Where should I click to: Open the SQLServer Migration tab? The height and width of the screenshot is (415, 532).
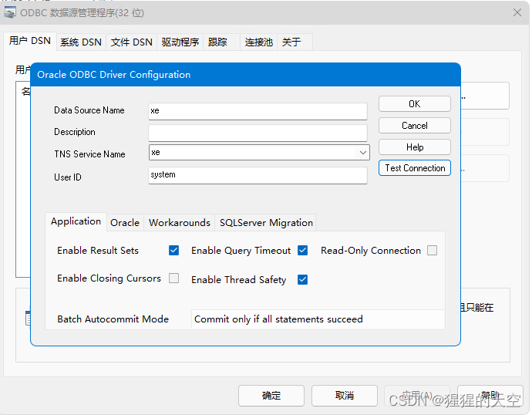tap(266, 223)
